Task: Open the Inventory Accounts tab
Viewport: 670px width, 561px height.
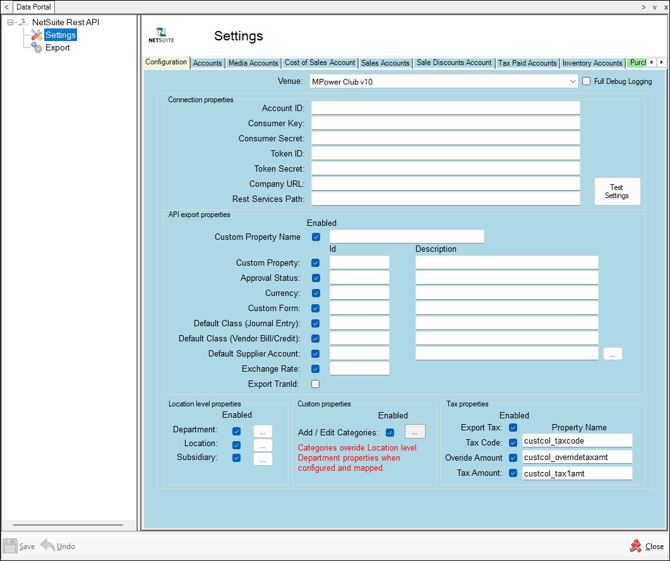Action: 592,63
